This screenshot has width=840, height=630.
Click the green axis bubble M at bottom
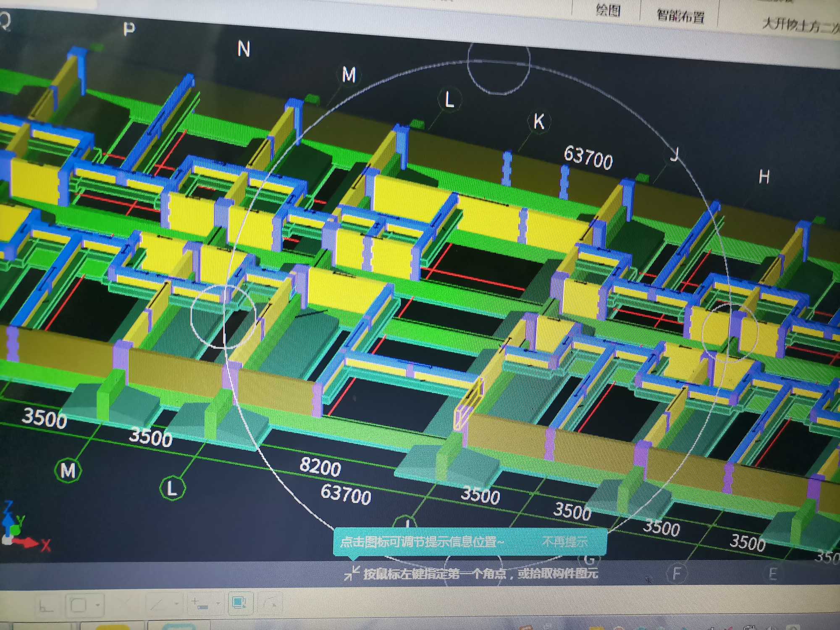[x=68, y=470]
